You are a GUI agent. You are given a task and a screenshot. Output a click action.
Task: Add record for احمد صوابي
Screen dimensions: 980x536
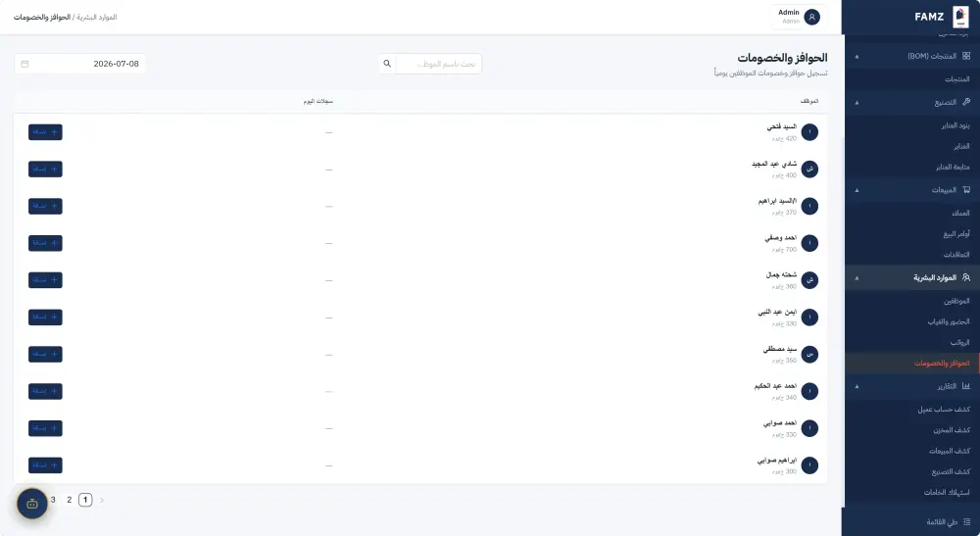[45, 428]
